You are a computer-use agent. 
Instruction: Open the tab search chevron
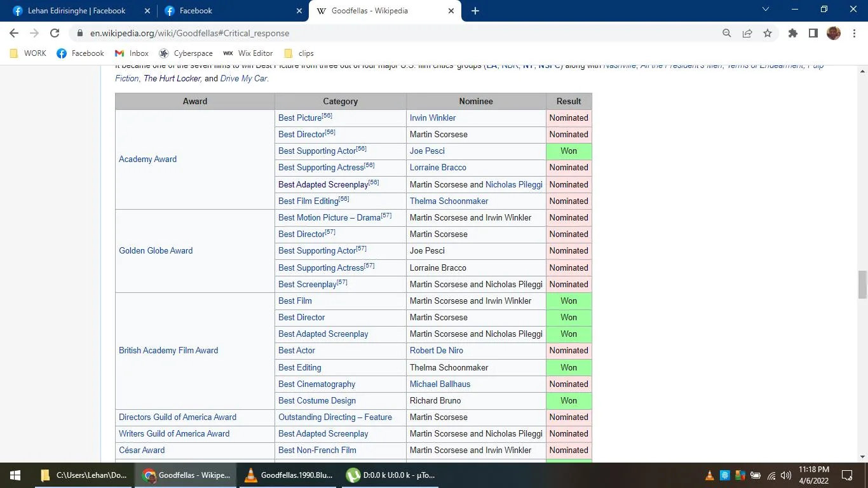[x=765, y=10]
